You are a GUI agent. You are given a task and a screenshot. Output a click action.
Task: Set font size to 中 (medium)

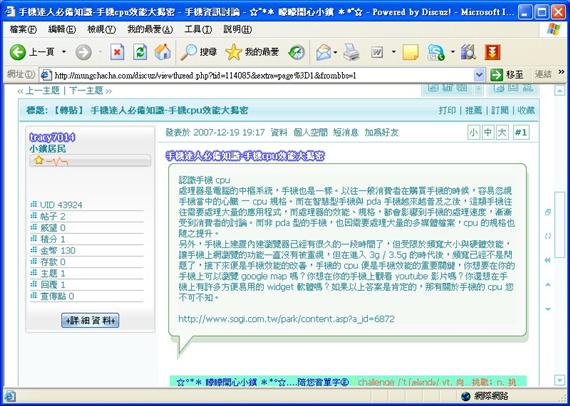(487, 133)
